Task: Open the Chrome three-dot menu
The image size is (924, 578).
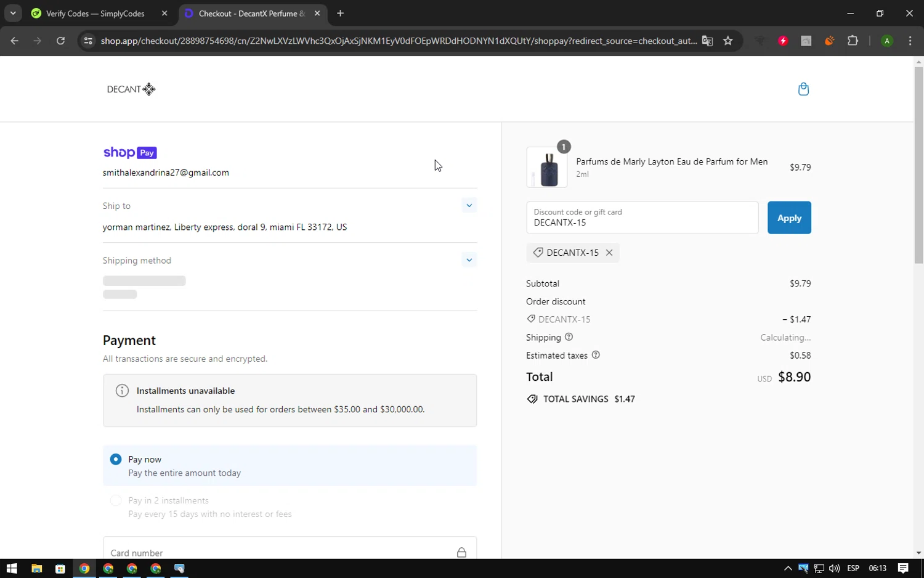Action: pos(910,41)
